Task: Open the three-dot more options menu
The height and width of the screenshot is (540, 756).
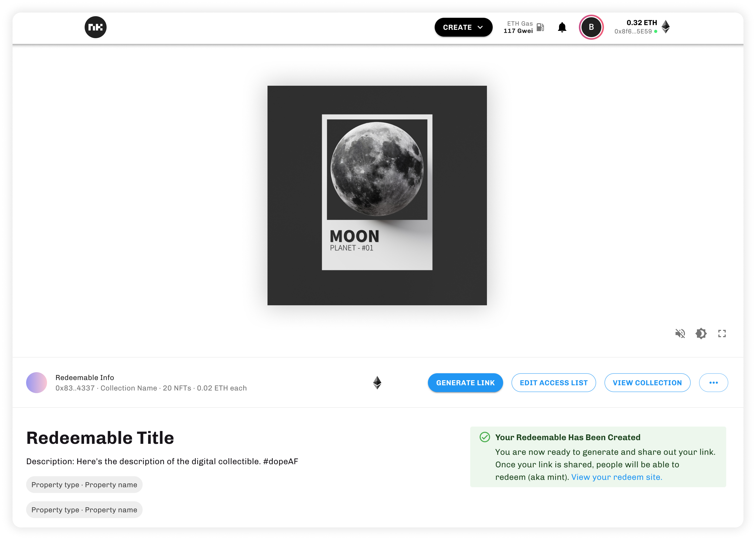Action: point(713,383)
